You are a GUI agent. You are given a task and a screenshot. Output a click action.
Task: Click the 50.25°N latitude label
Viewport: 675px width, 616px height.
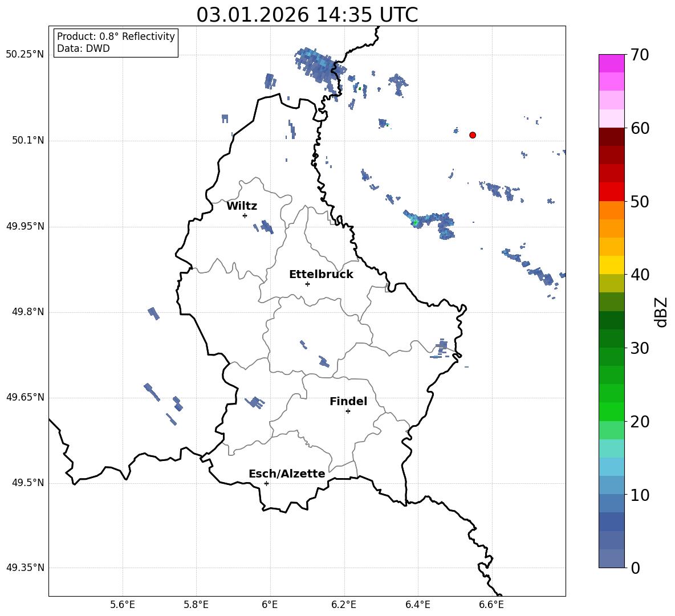click(25, 55)
